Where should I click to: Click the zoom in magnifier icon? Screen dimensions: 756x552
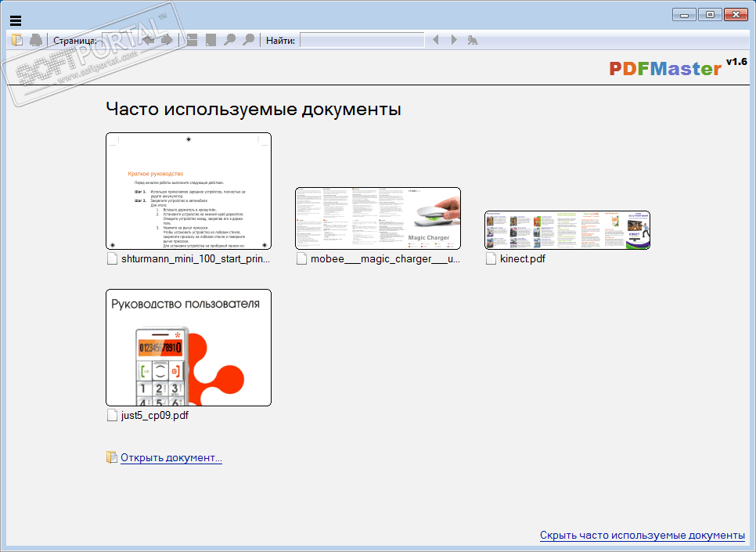[248, 40]
